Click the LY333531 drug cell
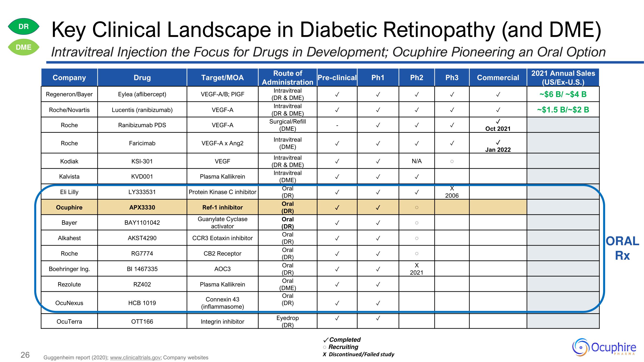 142,192
